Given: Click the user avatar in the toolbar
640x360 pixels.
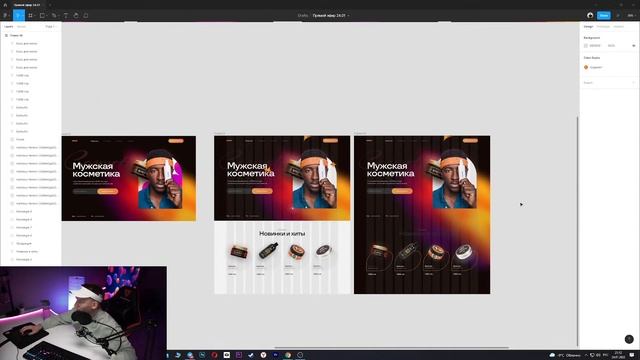Looking at the screenshot, I should coord(590,16).
